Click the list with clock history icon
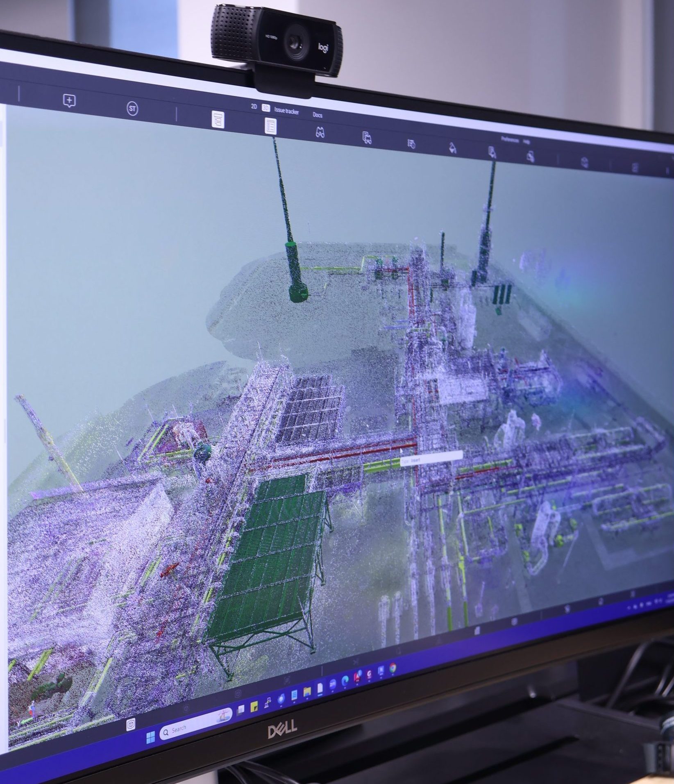Screen dimensions: 674x784 point(411,143)
